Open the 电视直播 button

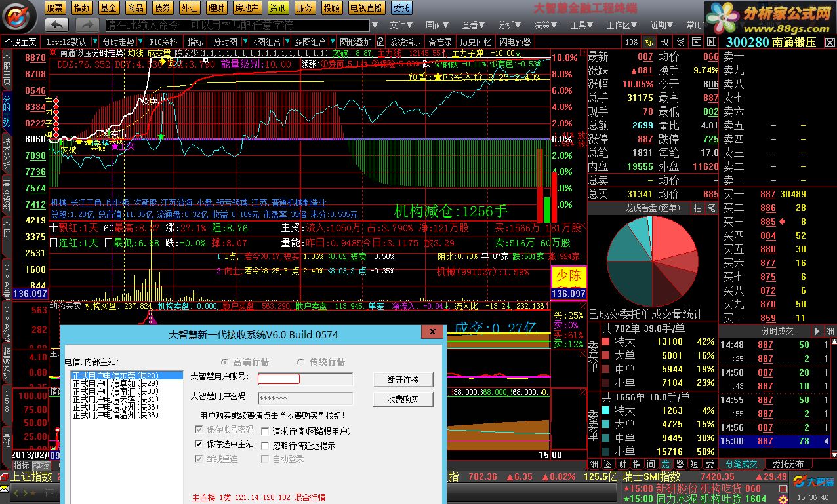[366, 8]
